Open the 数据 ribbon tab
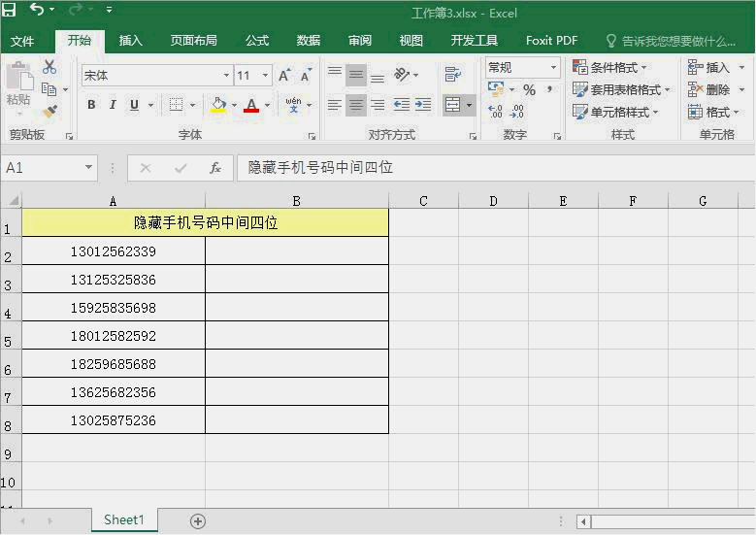Screen dimensions: 756x535 (x=309, y=41)
